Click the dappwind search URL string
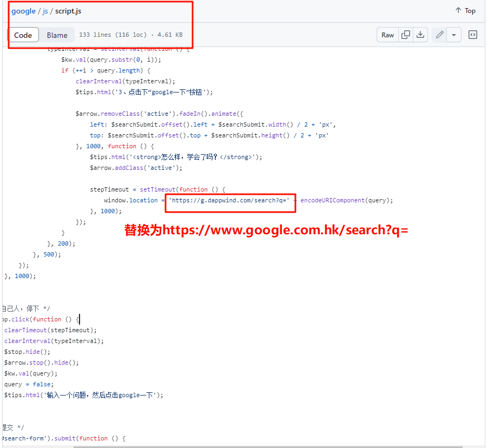This screenshot has height=448, width=488. (x=229, y=201)
